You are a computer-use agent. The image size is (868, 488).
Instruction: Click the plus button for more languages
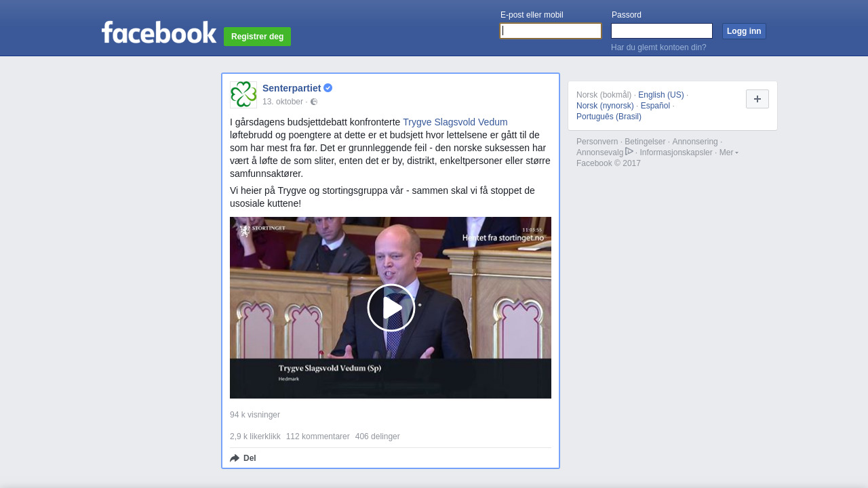tap(757, 99)
